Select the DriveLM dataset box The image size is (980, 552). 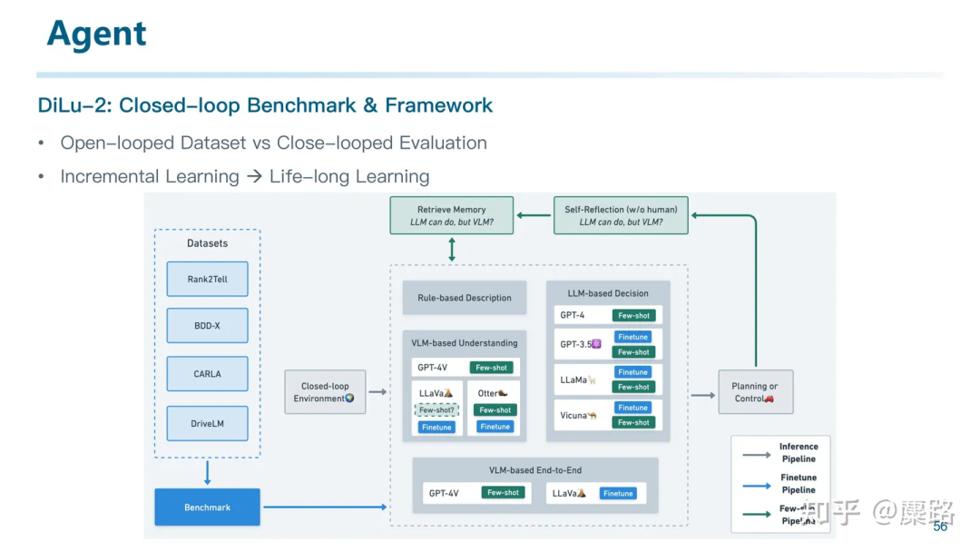coord(208,423)
